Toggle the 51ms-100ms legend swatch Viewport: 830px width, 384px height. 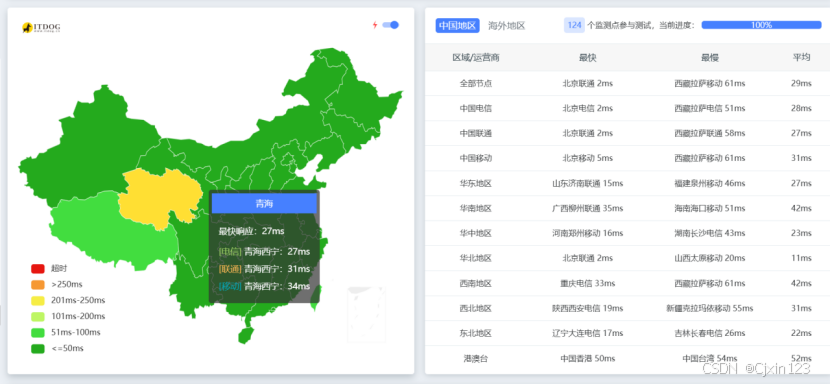tap(38, 333)
